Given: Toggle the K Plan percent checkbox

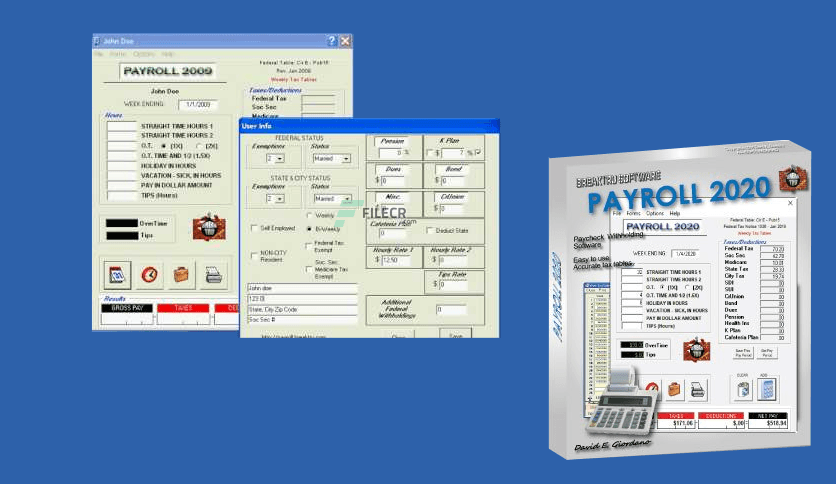Looking at the screenshot, I should pos(478,152).
